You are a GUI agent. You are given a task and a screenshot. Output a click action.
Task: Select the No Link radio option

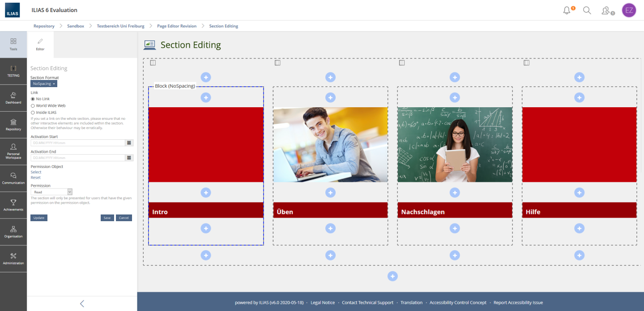click(x=33, y=99)
